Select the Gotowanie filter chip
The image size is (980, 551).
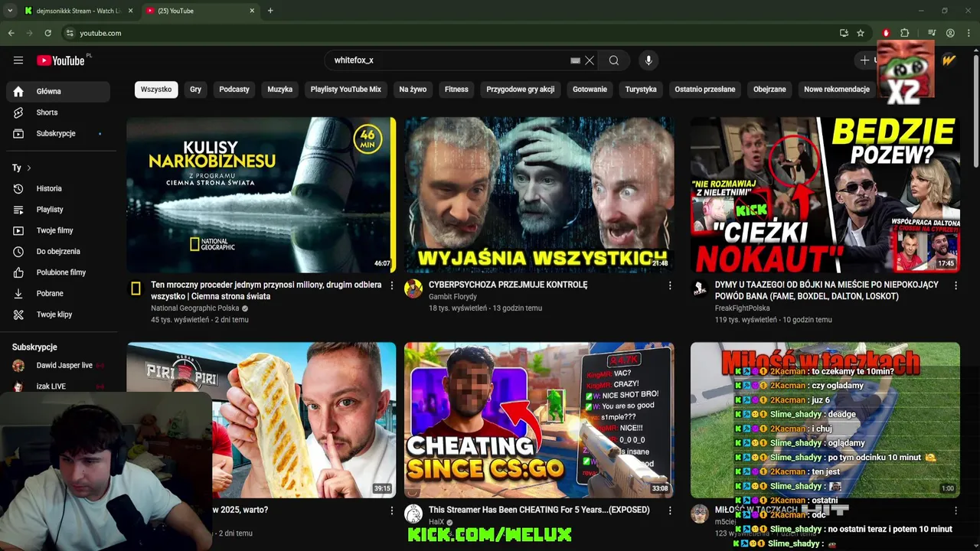[590, 90]
